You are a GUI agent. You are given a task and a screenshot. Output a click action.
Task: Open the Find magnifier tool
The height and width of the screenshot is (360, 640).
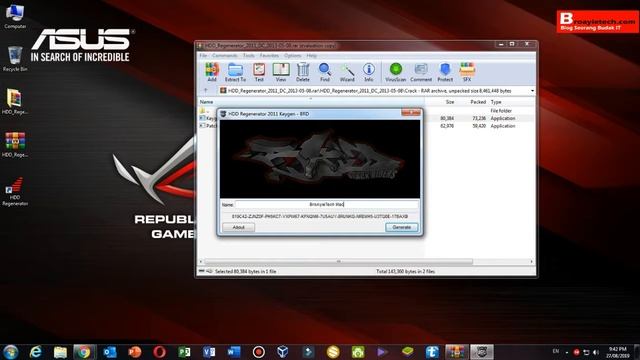coord(325,72)
